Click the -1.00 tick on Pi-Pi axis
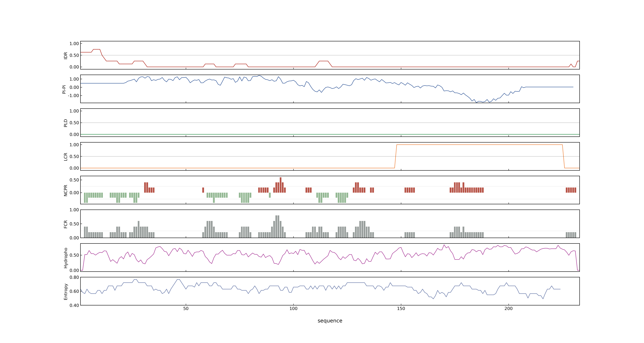Viewport: 644px width, 343px height. coord(73,96)
